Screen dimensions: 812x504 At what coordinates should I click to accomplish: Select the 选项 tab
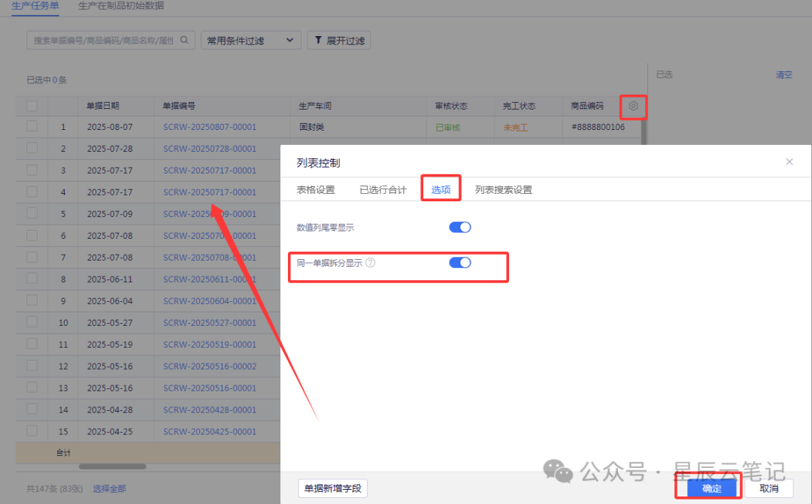[441, 190]
